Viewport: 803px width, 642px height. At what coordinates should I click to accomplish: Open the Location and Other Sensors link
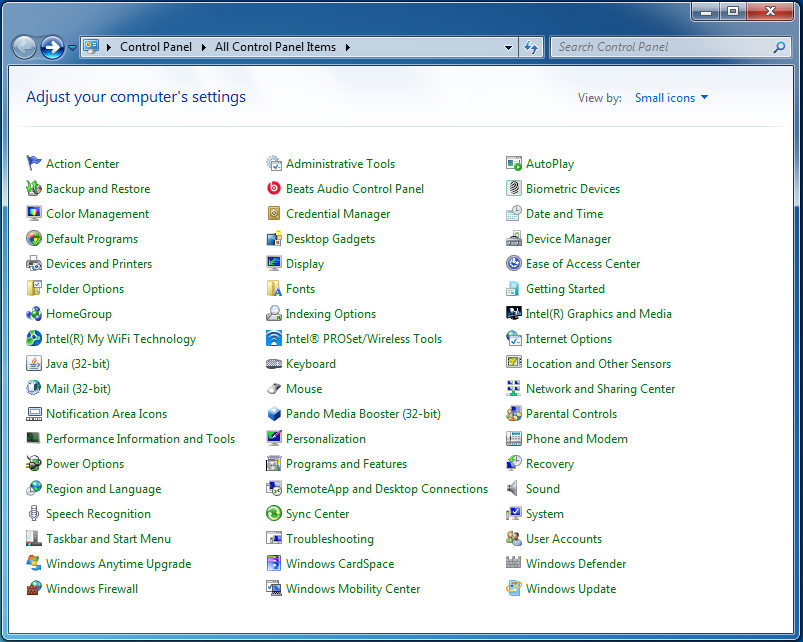(598, 364)
